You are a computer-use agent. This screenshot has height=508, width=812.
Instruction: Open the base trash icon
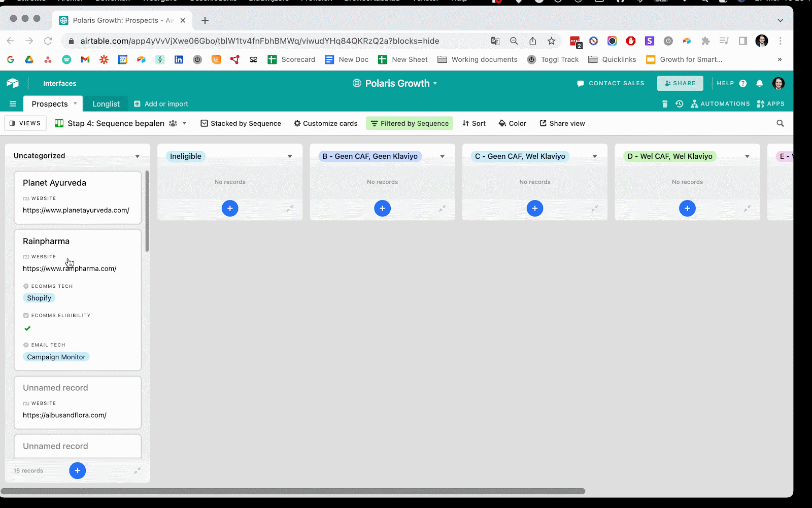pyautogui.click(x=665, y=104)
